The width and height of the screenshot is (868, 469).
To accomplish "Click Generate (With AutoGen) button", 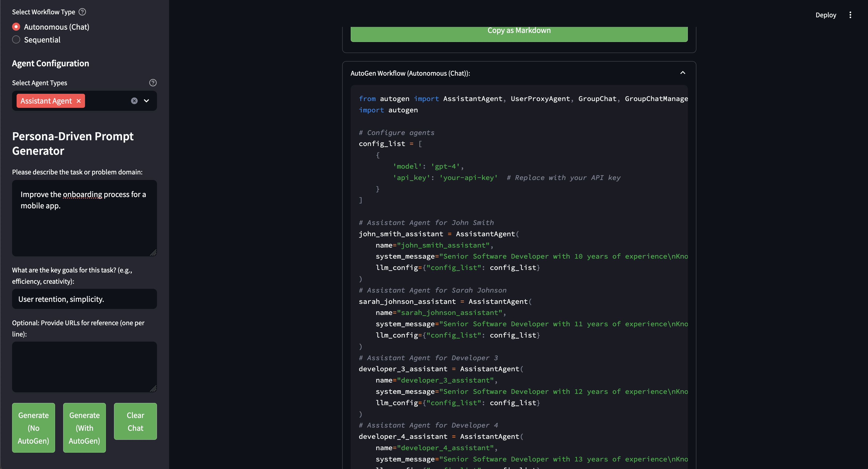I will [x=84, y=428].
